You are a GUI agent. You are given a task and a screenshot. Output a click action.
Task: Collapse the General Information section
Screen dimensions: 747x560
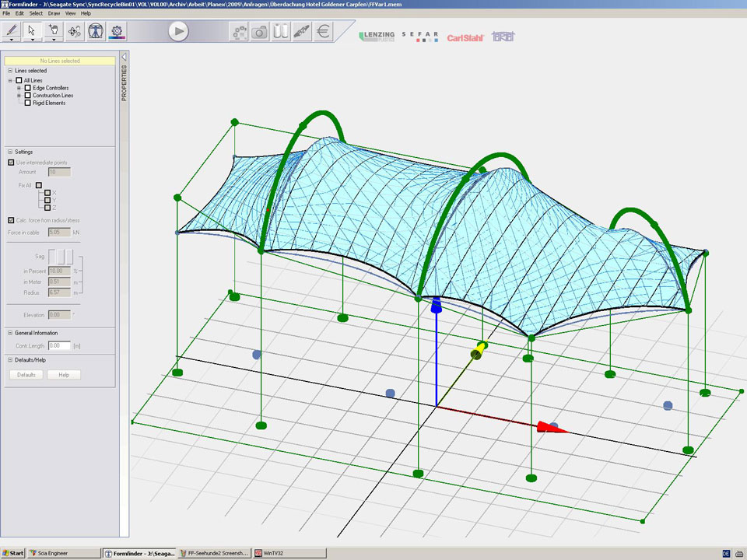9,333
